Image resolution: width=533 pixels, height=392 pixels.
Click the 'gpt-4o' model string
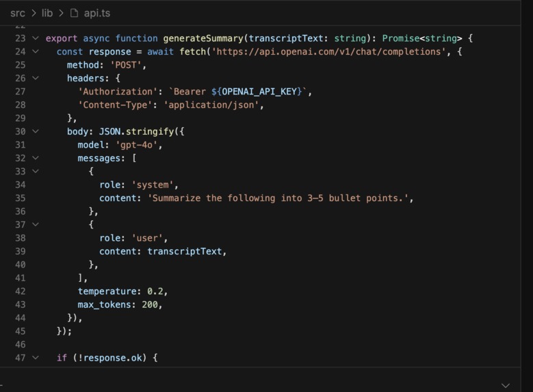136,145
